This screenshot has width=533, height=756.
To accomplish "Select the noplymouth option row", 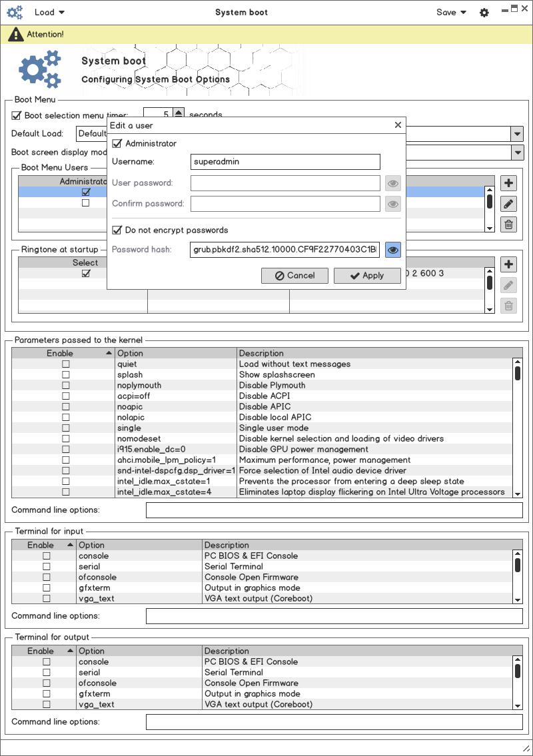I will [x=262, y=385].
